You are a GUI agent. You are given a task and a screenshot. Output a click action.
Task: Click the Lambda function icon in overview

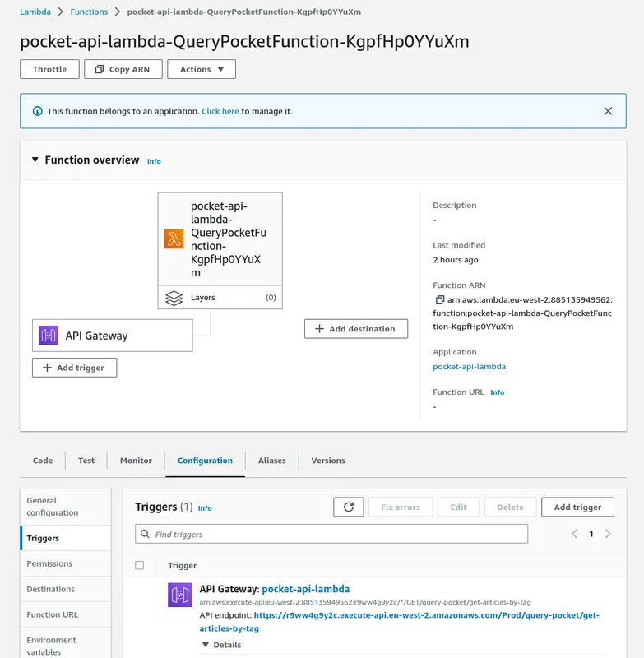click(174, 239)
